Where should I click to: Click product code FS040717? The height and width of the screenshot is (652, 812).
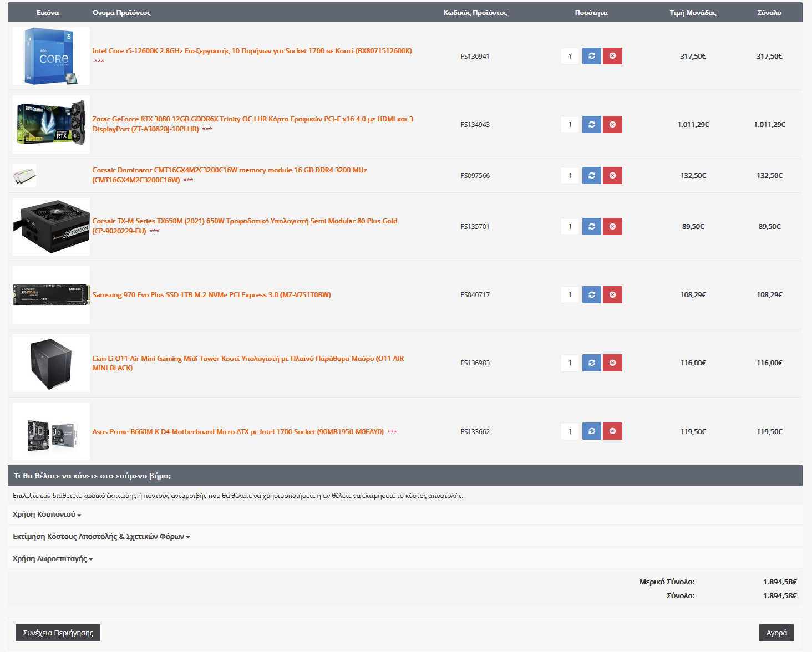coord(475,294)
